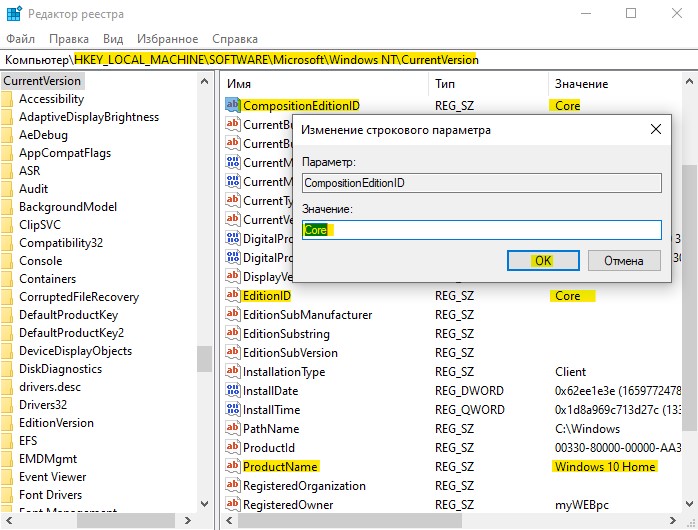
Task: Click the myWEBpc owner value
Action: [x=581, y=505]
